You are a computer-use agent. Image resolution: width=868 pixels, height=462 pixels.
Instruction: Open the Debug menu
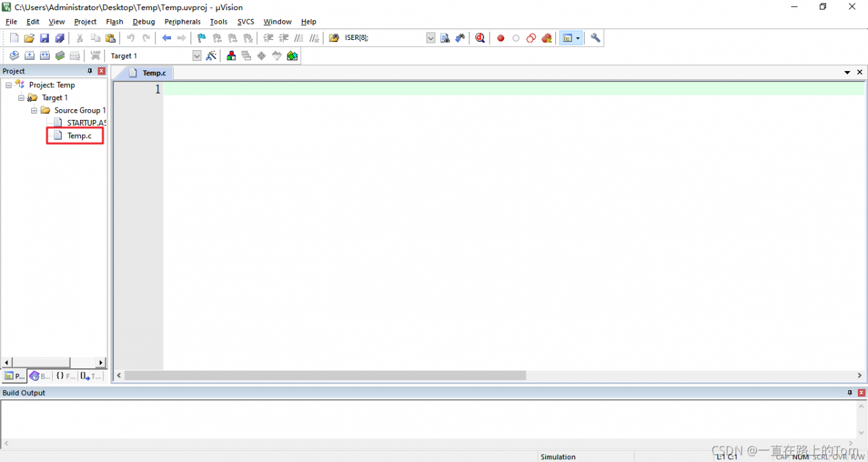144,22
